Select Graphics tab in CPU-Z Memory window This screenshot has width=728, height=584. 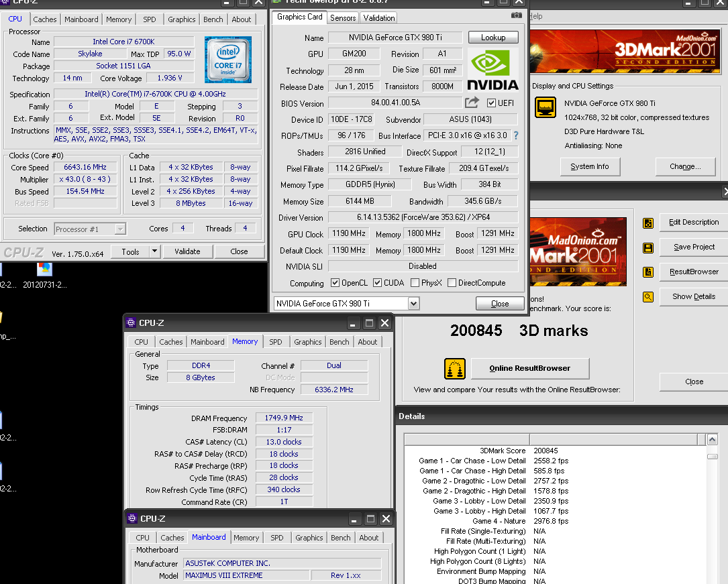point(307,342)
